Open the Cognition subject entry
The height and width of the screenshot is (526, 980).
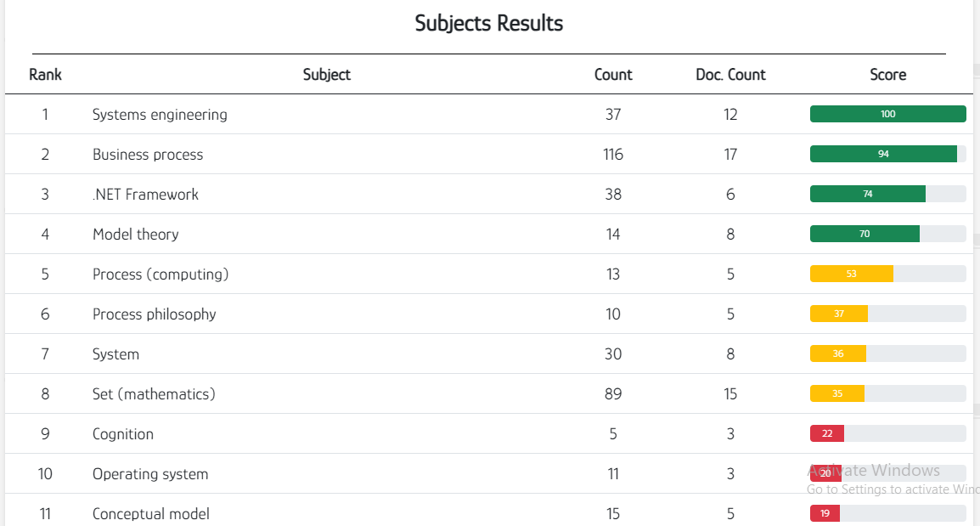tap(123, 434)
